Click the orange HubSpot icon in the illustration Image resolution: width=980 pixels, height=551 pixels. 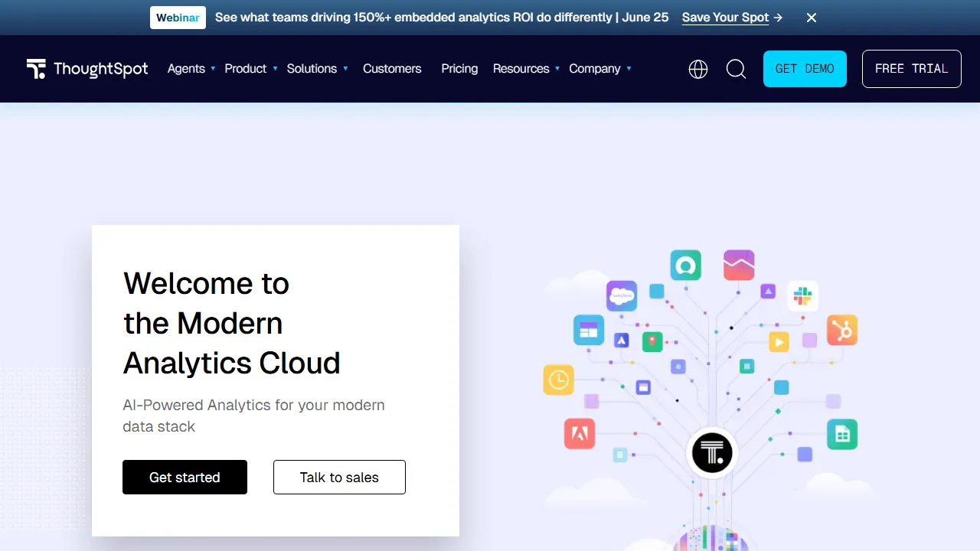click(842, 330)
